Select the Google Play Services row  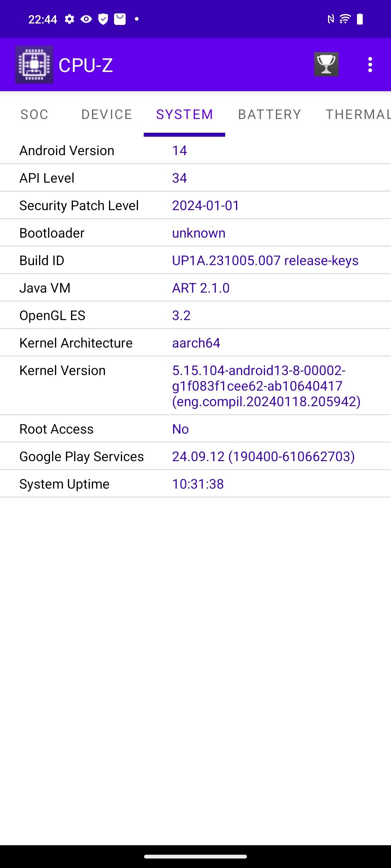195,456
